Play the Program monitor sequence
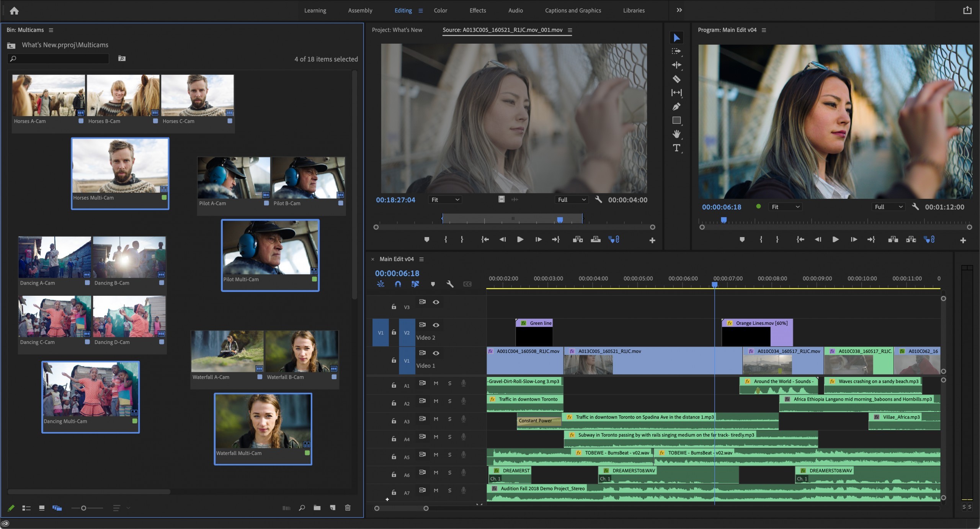 pyautogui.click(x=835, y=239)
